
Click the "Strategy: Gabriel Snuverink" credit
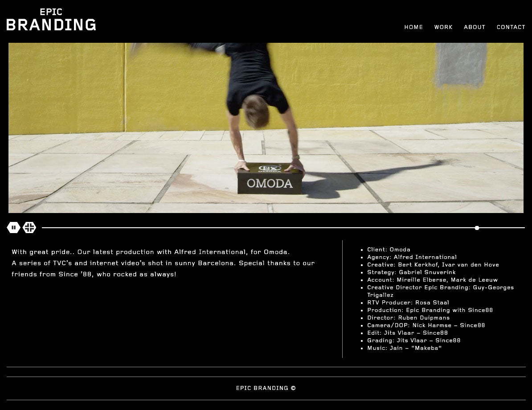(x=411, y=272)
